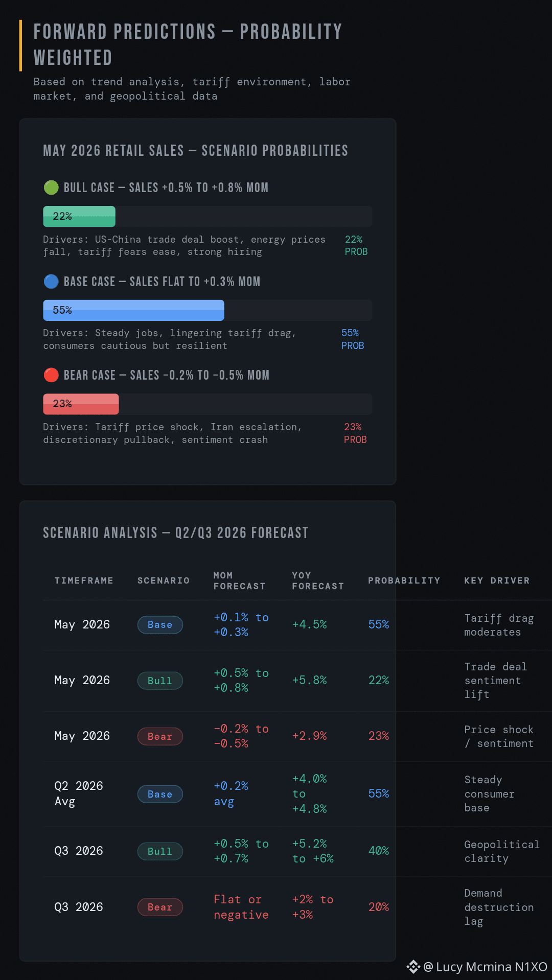Viewport: 552px width, 980px height.
Task: Click the Scenario Analysis Q2/Q3 2026 Forecast heading
Action: pyautogui.click(x=176, y=533)
